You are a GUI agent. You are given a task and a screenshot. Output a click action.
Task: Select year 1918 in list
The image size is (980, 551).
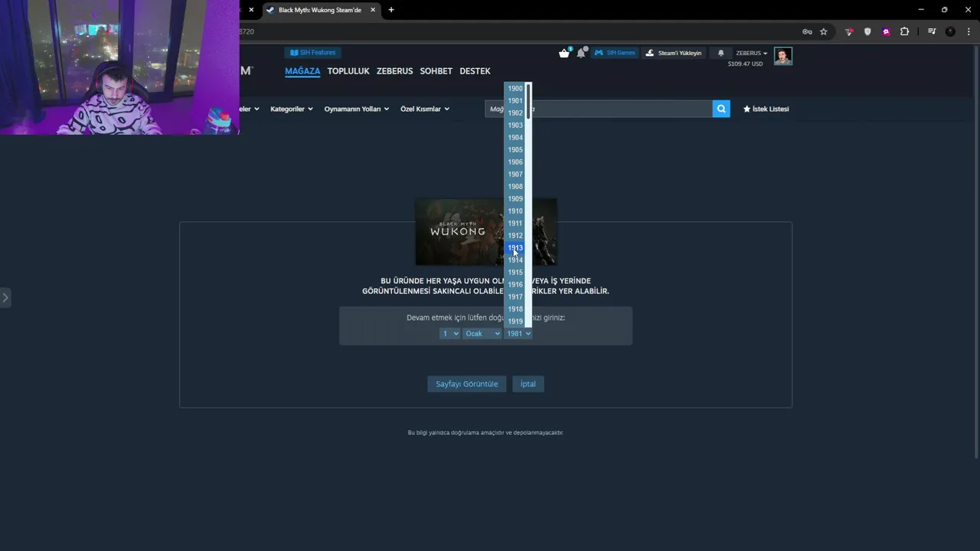coord(515,309)
